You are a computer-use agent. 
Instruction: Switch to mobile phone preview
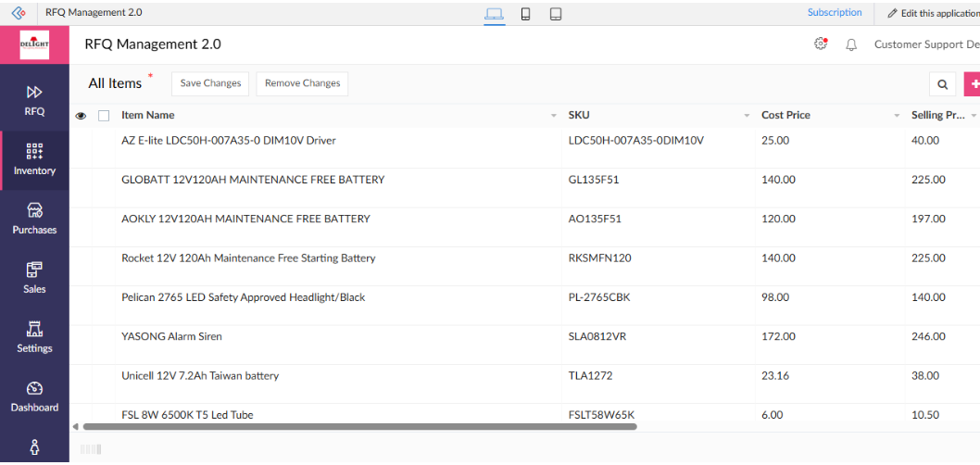point(525,14)
